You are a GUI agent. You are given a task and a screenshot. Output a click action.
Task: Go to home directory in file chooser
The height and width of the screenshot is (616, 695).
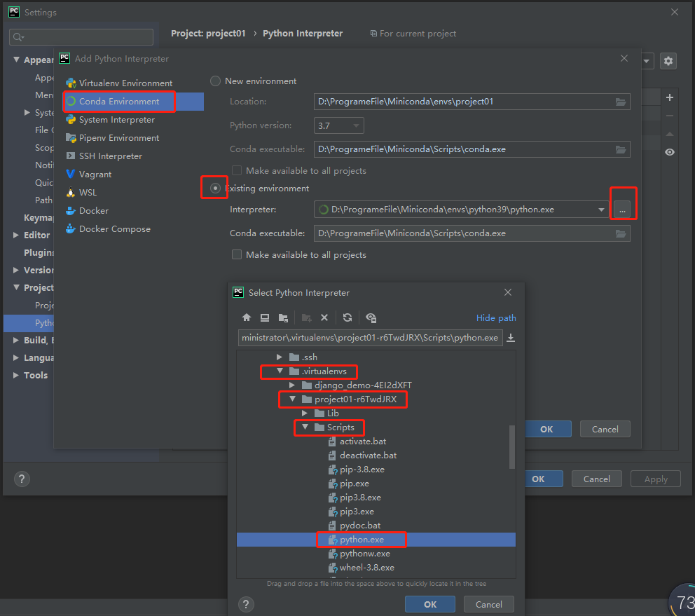247,317
